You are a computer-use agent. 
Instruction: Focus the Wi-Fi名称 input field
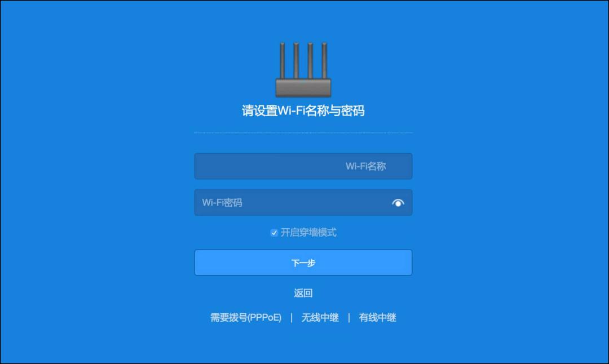303,166
